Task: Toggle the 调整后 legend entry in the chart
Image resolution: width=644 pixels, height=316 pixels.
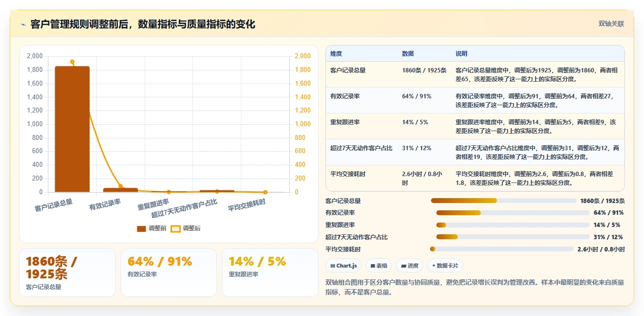Action: coord(186,228)
